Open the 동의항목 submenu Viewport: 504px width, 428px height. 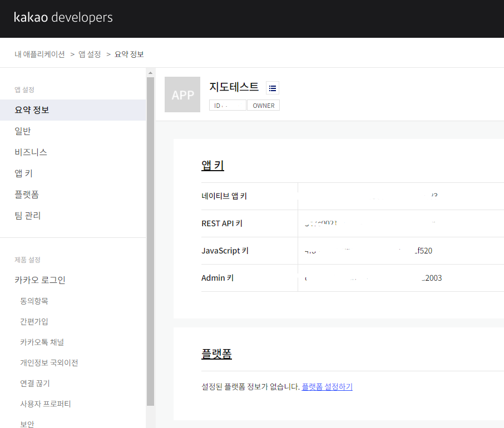tap(34, 301)
